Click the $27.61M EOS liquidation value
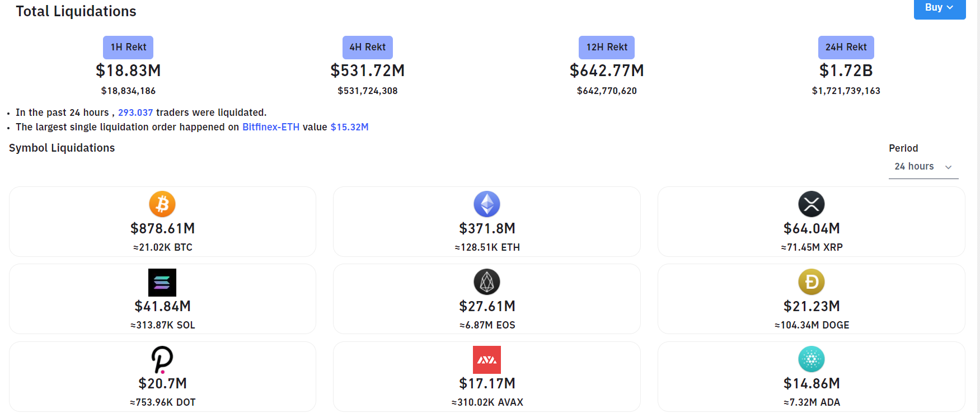The width and height of the screenshot is (980, 413). coord(487,306)
